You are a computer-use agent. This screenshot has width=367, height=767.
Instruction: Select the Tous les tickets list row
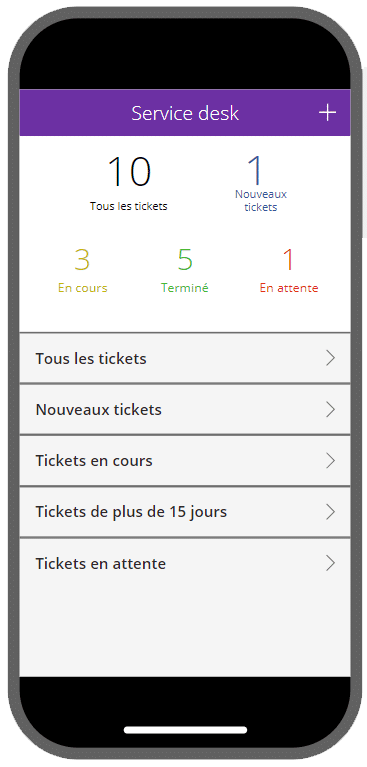(x=185, y=358)
